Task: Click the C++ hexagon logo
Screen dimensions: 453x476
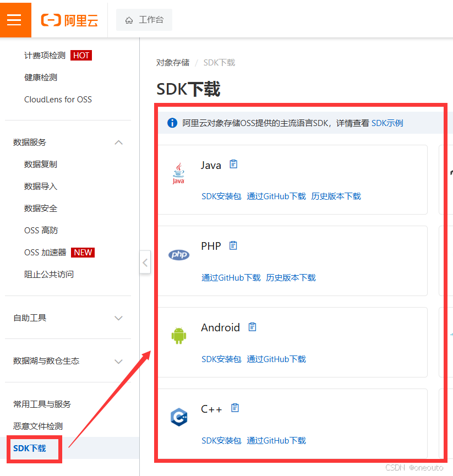Action: 179,417
